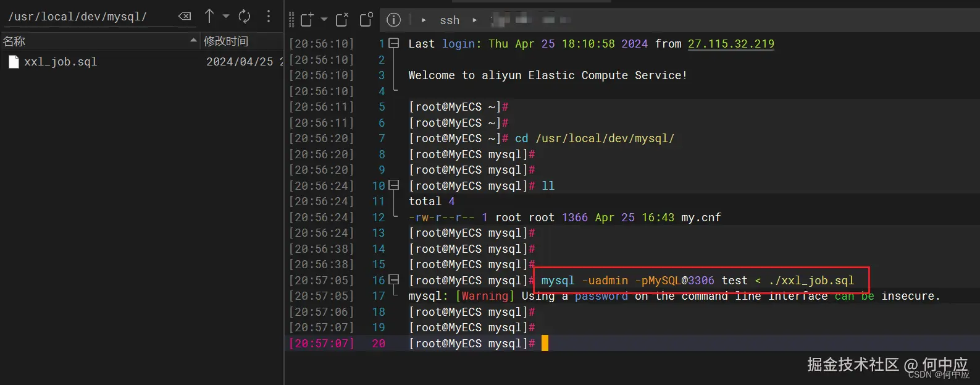
Task: Open the new tab dropdown arrow
Action: (324, 20)
